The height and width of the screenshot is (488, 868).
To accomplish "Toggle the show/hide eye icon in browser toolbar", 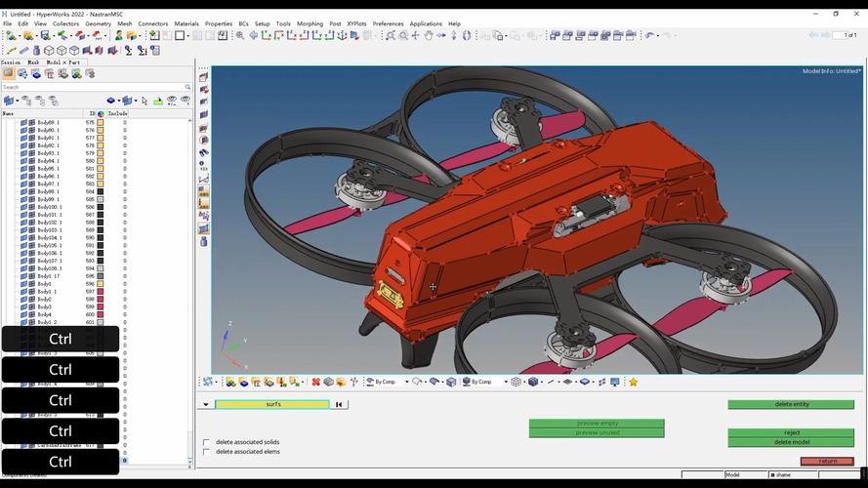I will click(172, 100).
